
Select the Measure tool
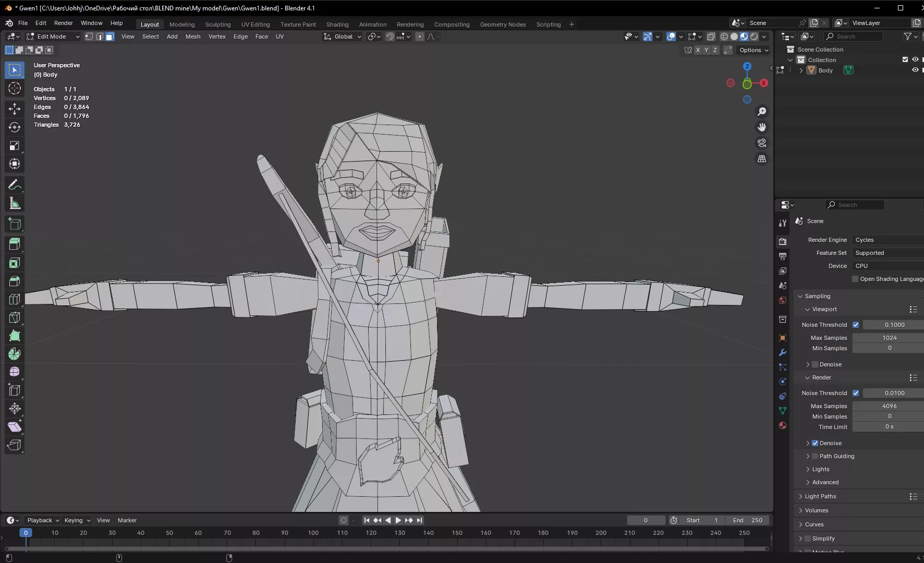15,203
